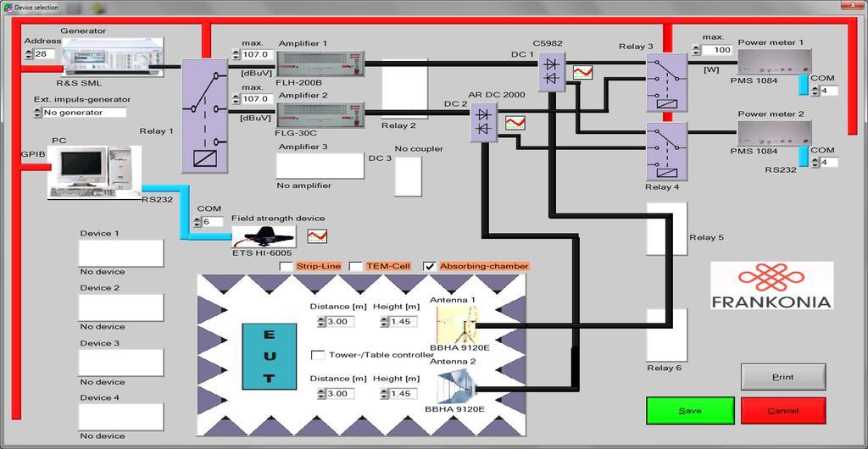868x449 pixels.
Task: Toggle the Tower-/Table controller checkbox
Action: pos(319,355)
